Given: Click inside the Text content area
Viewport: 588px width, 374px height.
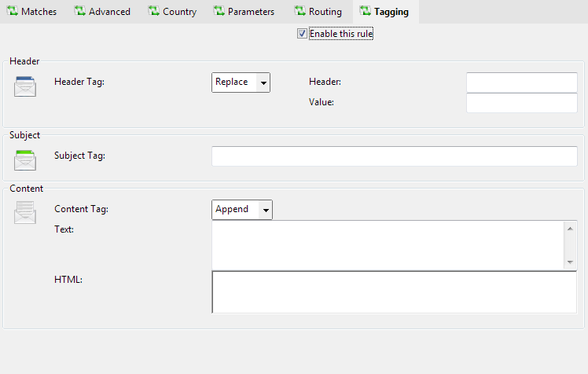Looking at the screenshot, I should (x=388, y=244).
